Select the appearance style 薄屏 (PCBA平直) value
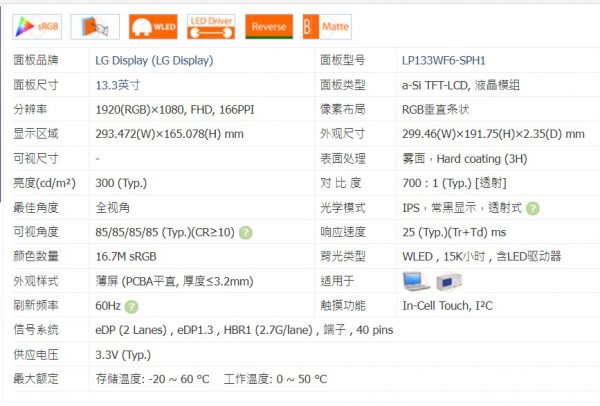This screenshot has width=600, height=406. 174,282
